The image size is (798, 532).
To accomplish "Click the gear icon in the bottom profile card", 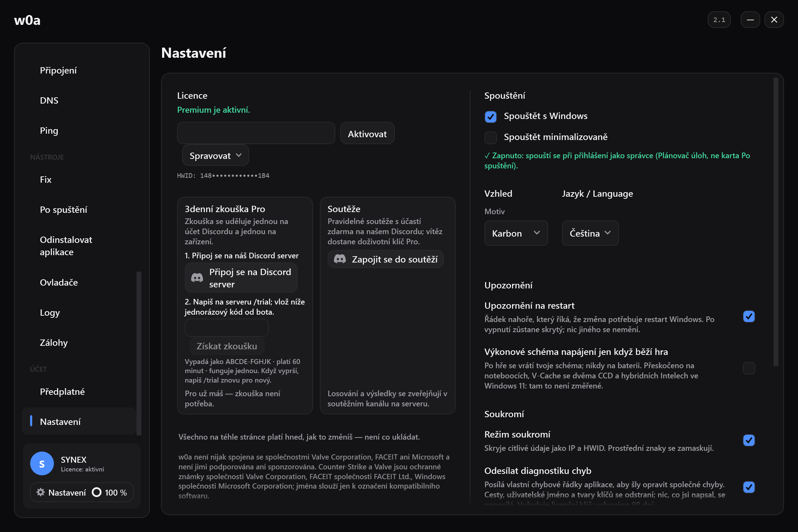I will [x=41, y=492].
